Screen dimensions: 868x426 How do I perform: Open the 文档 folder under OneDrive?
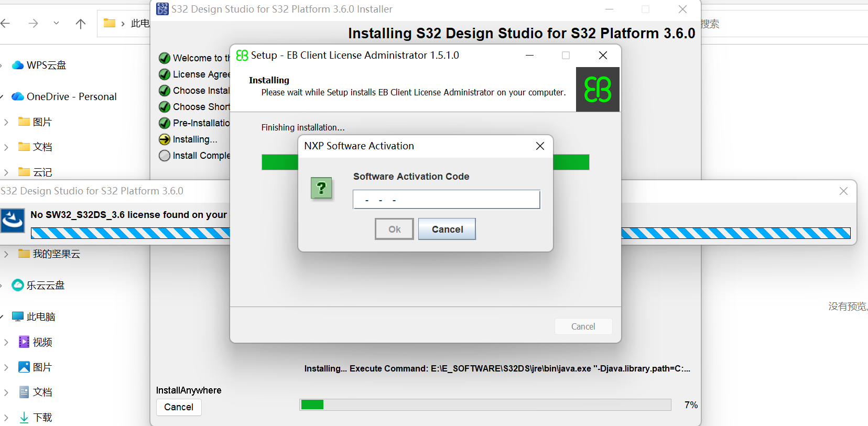click(42, 147)
